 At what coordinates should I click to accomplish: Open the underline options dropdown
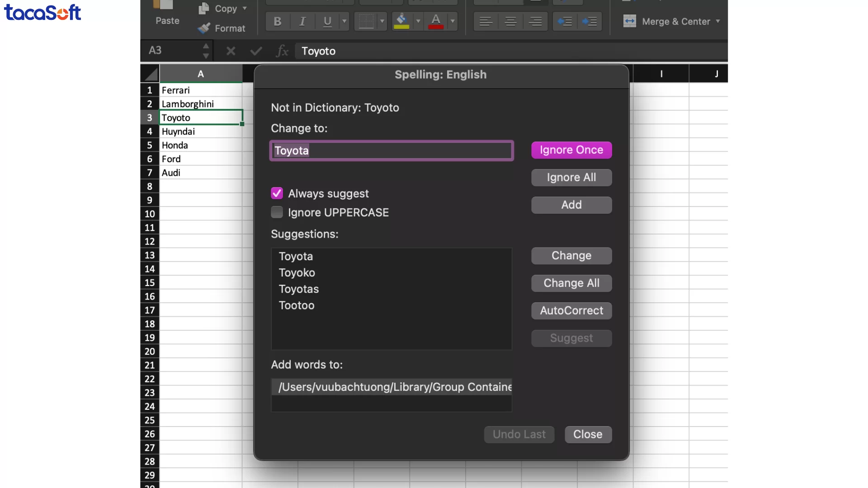point(344,21)
